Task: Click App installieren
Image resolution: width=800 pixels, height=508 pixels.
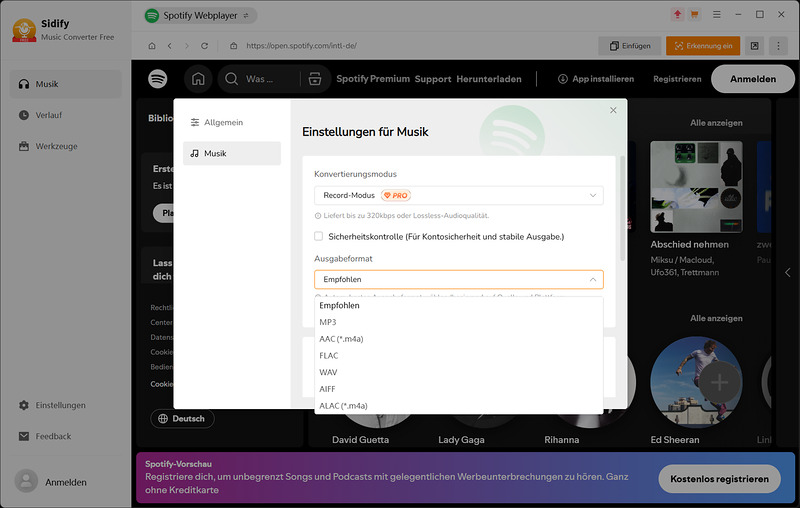Action: click(596, 79)
